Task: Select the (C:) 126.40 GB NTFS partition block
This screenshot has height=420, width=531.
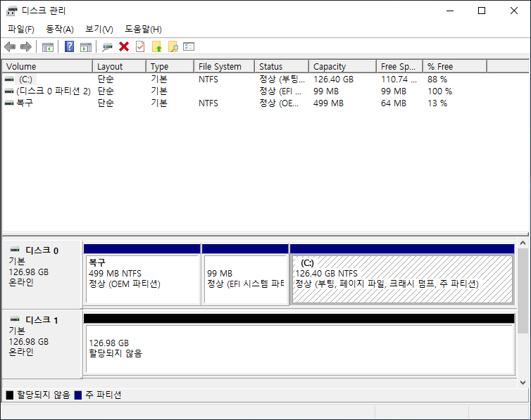Action: [402, 279]
